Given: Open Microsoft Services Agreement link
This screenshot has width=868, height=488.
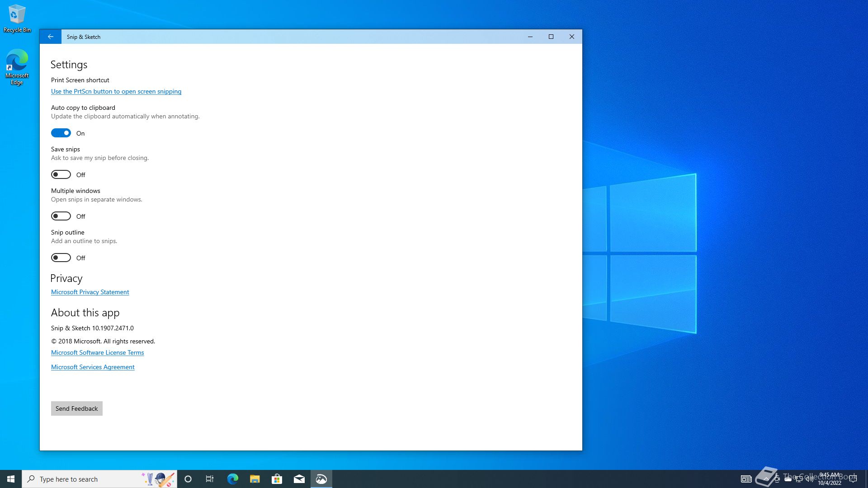Looking at the screenshot, I should [x=93, y=367].
